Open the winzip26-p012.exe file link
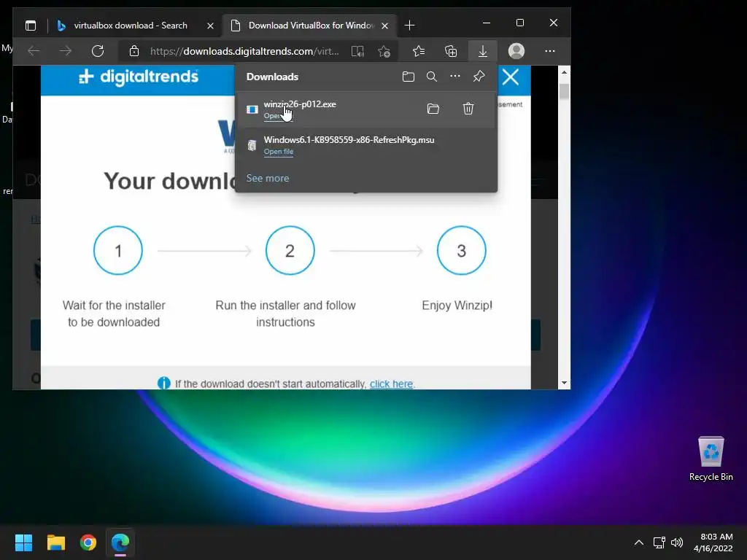The height and width of the screenshot is (560, 747). [x=278, y=116]
